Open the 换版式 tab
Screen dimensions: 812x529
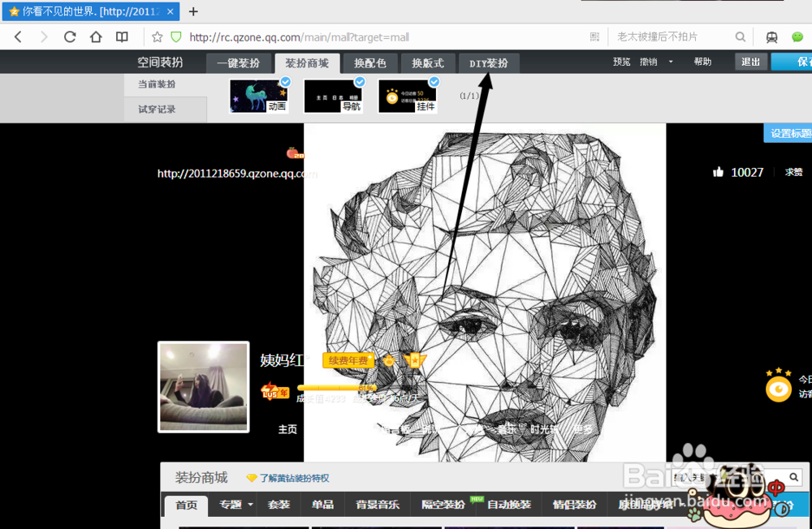point(428,63)
